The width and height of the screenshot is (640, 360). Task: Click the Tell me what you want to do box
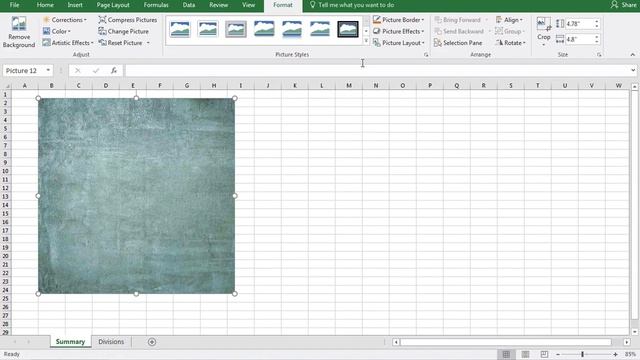click(352, 5)
